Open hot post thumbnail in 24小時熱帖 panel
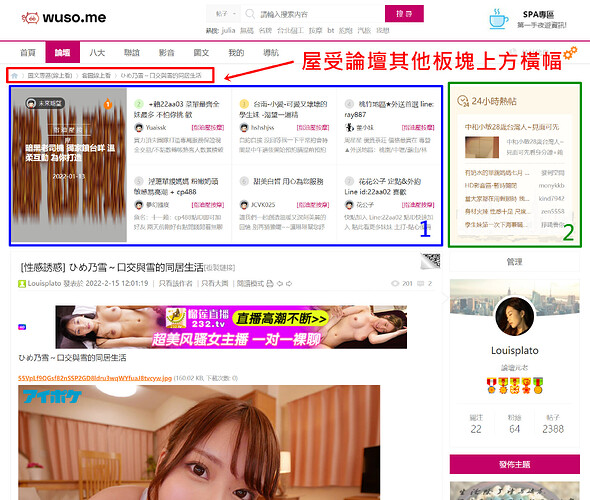 (482, 147)
